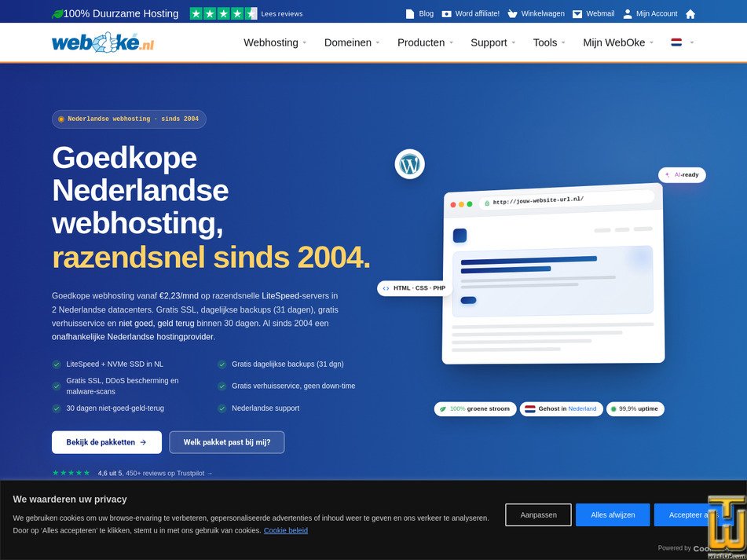Click the AI-ready sparkle badge
747x560 pixels.
coord(682,175)
